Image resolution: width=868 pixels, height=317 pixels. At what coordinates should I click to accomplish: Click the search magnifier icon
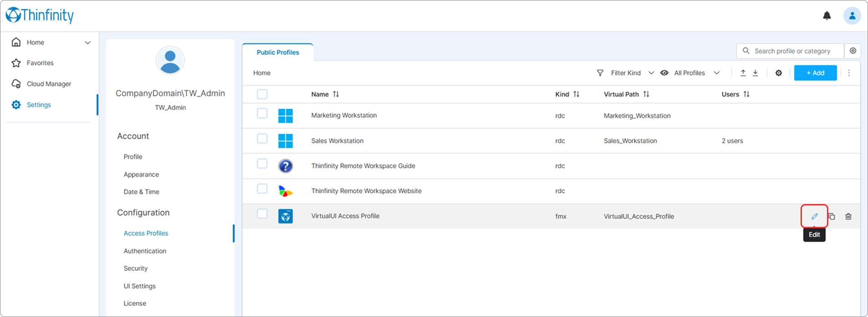746,51
